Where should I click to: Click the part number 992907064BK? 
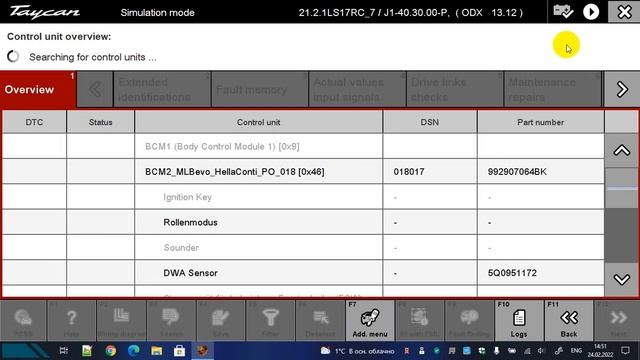[x=517, y=172]
